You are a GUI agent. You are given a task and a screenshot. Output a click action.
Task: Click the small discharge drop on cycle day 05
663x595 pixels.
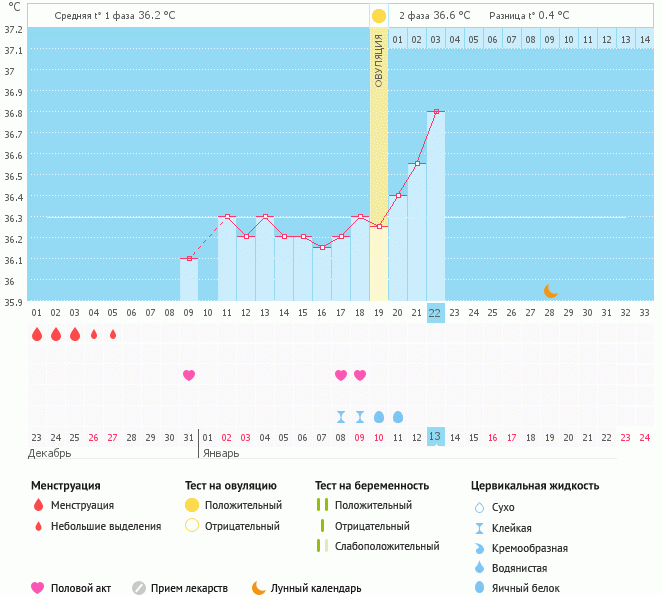113,334
